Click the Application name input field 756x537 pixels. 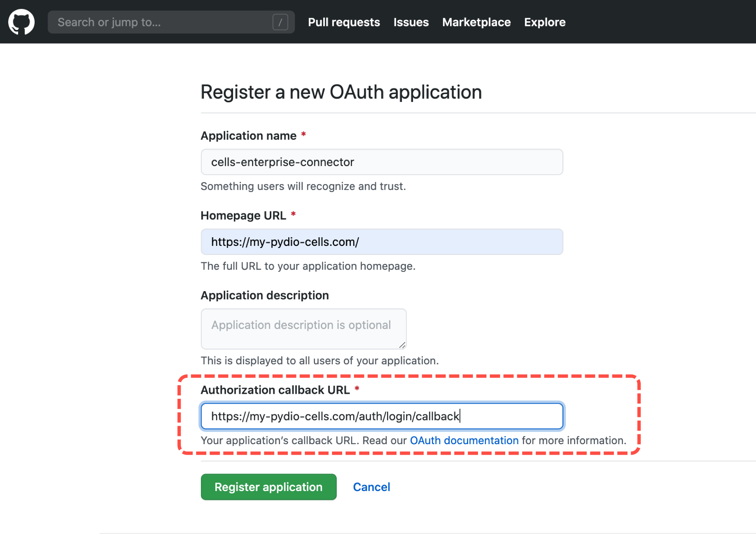382,162
